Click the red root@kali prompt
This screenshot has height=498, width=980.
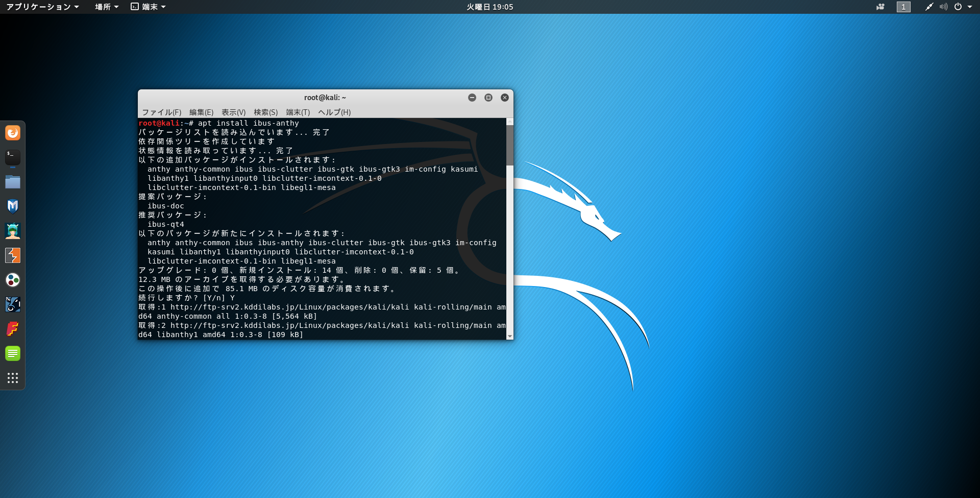159,123
